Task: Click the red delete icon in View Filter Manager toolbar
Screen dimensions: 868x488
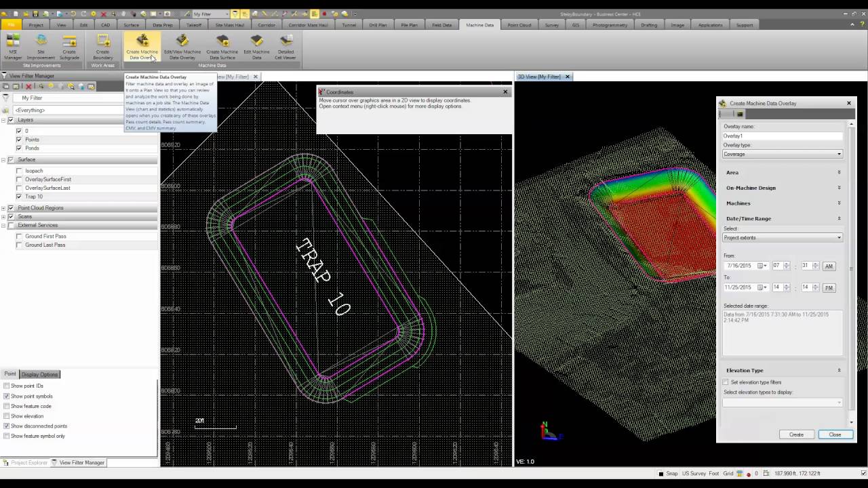Action: tap(28, 87)
